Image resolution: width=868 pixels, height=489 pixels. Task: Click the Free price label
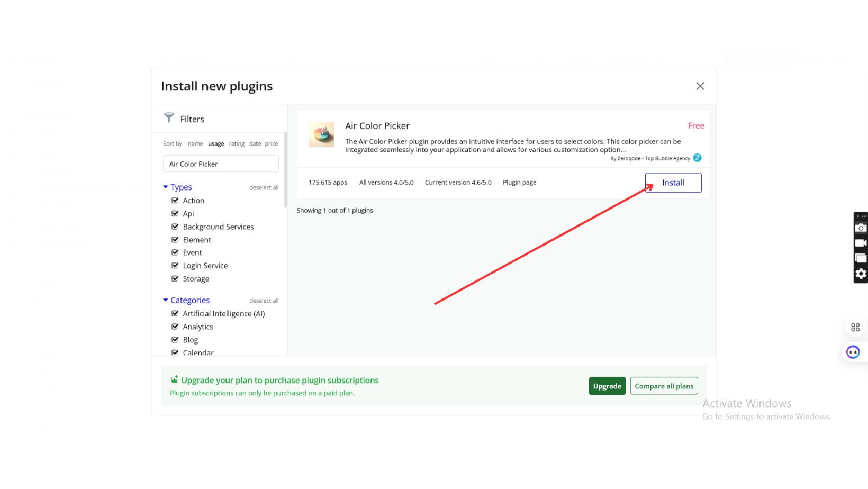coord(696,126)
